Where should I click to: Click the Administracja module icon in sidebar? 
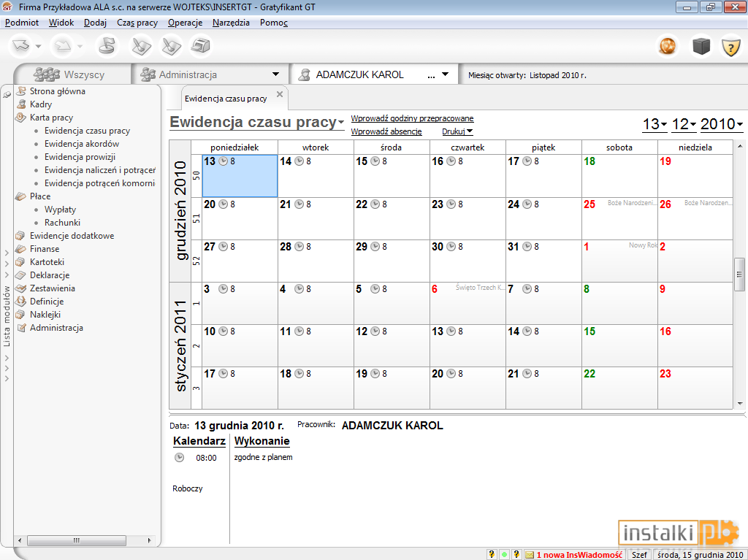coord(21,328)
